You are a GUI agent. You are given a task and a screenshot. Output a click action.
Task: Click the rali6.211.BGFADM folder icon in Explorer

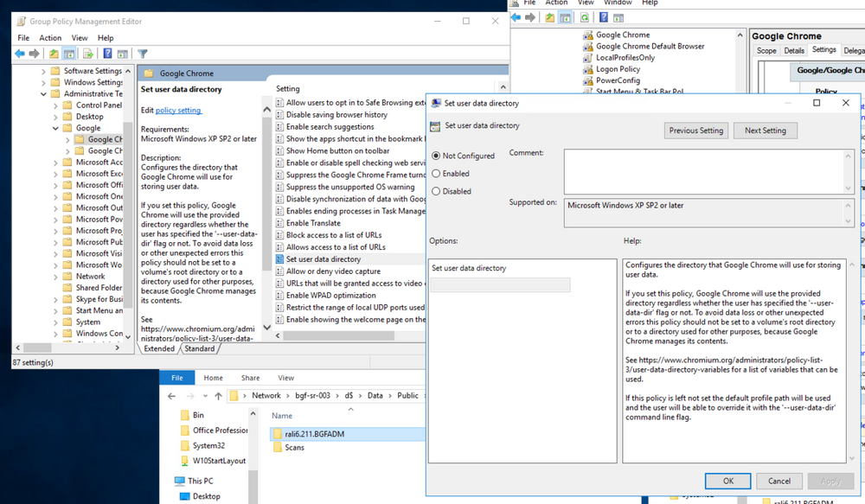coord(278,434)
